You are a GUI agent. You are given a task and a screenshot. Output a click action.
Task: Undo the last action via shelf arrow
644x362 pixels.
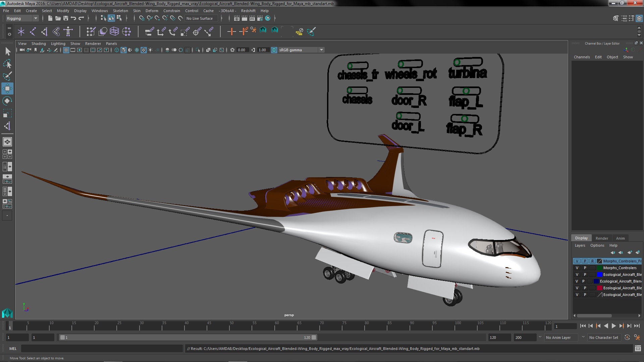(x=73, y=18)
